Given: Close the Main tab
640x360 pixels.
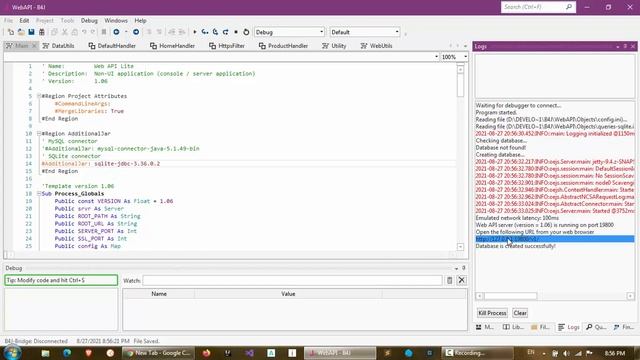Looking at the screenshot, I should [34, 46].
